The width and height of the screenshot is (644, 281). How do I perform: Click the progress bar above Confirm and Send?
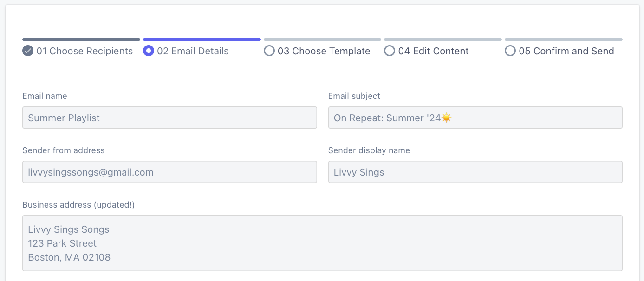(x=564, y=39)
